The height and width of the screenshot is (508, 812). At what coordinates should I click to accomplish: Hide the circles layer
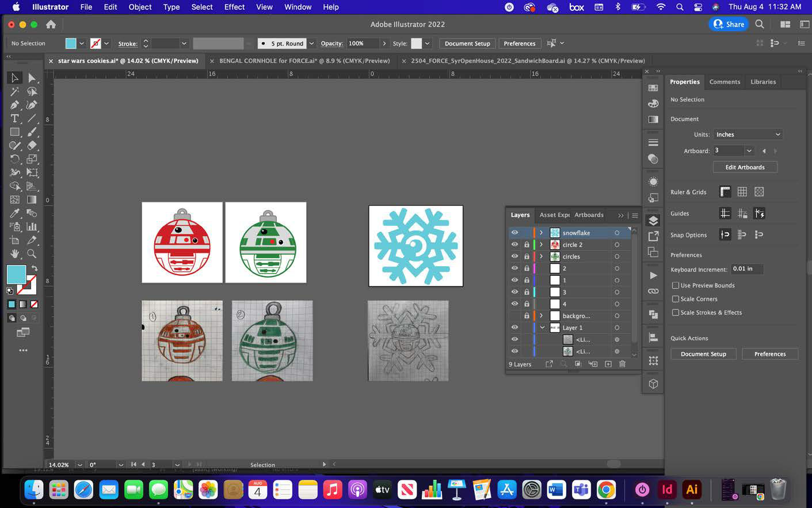(514, 256)
